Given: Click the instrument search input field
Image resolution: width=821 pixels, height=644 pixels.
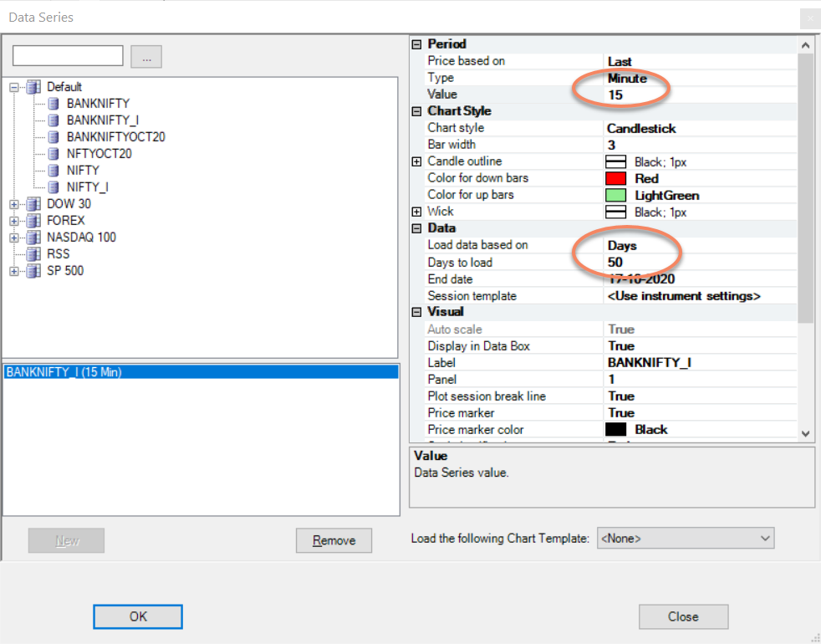Looking at the screenshot, I should coord(68,55).
